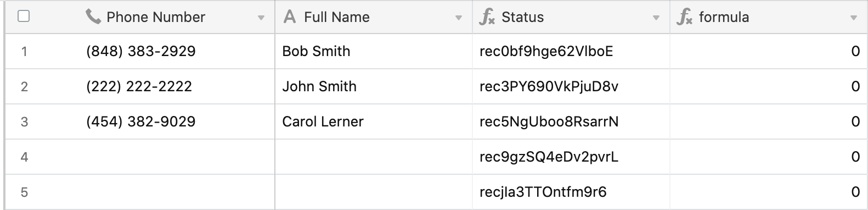Click the John Smith cell
Viewport: 868px width, 210px height.
[374, 86]
